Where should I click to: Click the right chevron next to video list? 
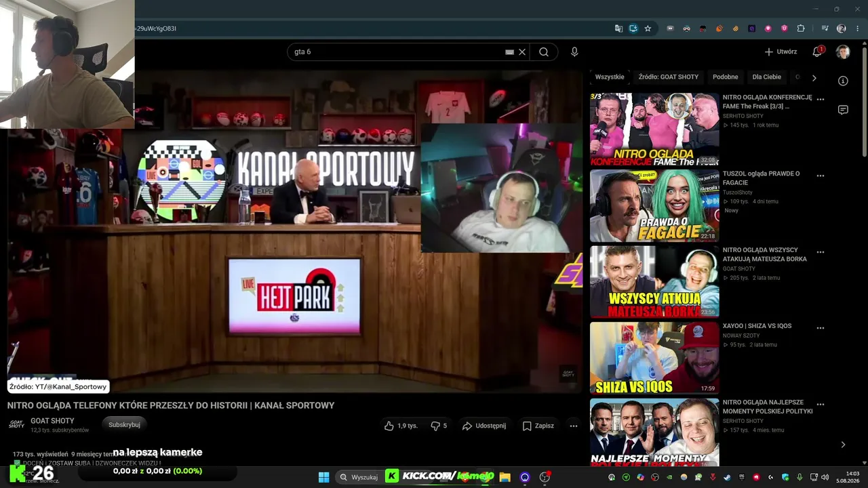[x=843, y=445]
